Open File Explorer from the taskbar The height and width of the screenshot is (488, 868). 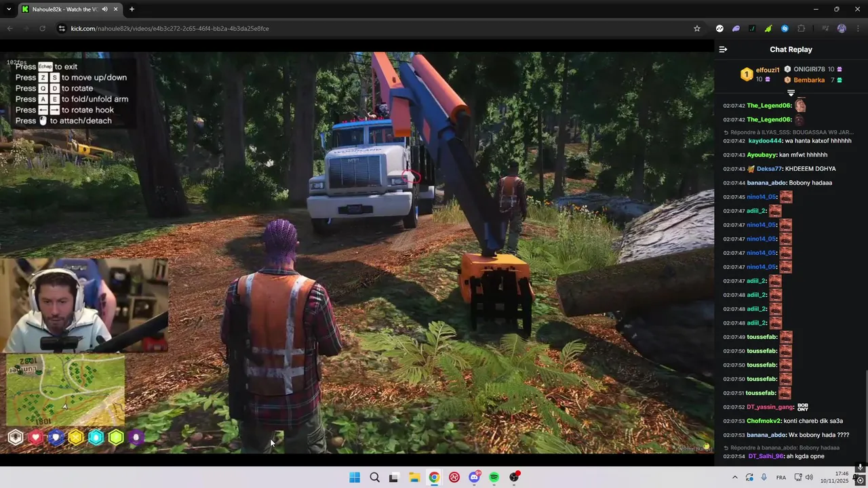pyautogui.click(x=414, y=477)
